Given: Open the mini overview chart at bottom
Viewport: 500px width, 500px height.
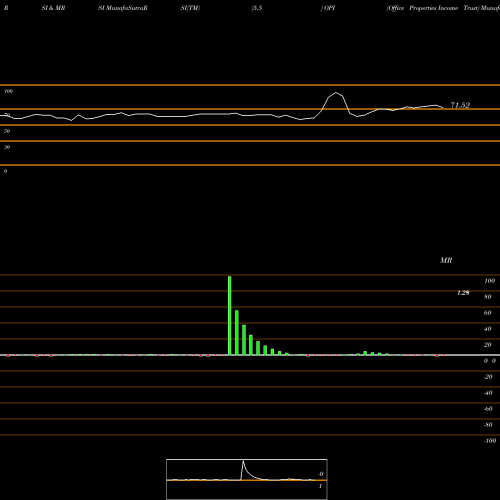Looking at the screenshot, I should click(247, 479).
